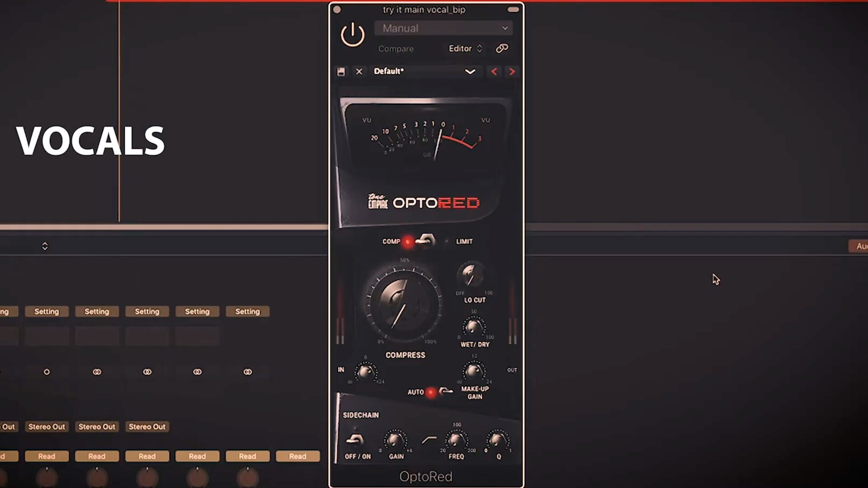Click the IN input gain knob

[x=365, y=372]
